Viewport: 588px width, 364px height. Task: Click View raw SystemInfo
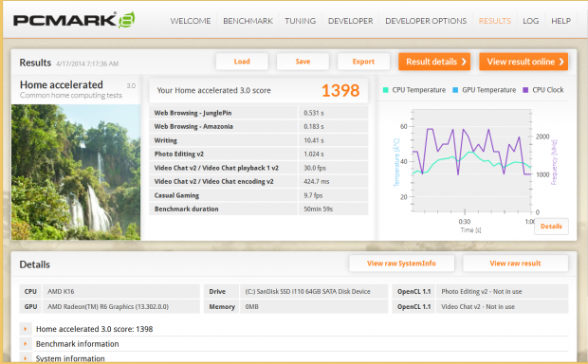point(401,264)
